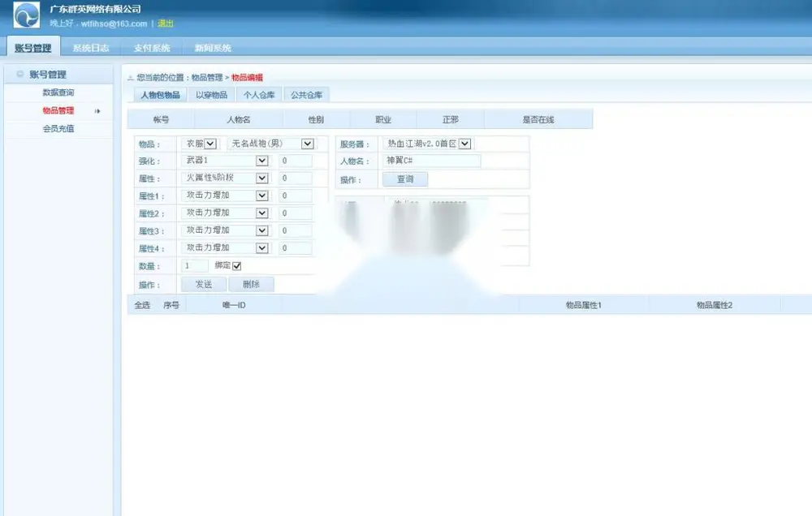Switch to the 公共仓库 tab

point(307,95)
